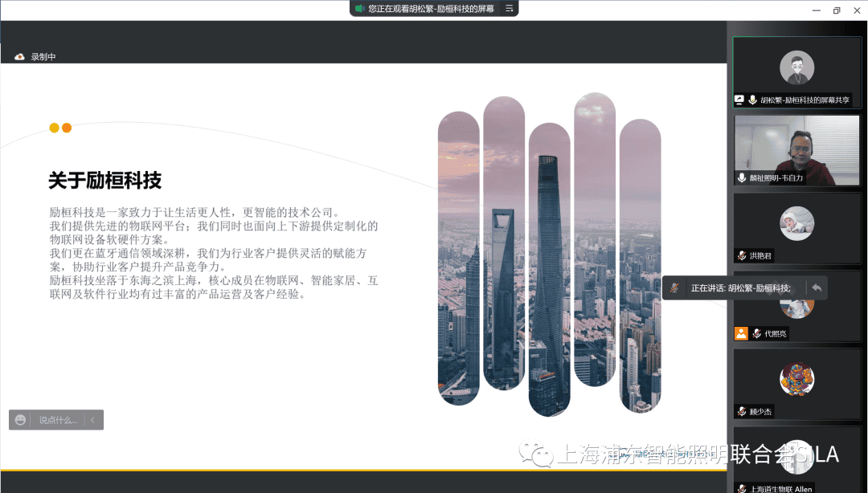Click the green speaker icon in top banner
This screenshot has width=868, height=493.
[359, 9]
